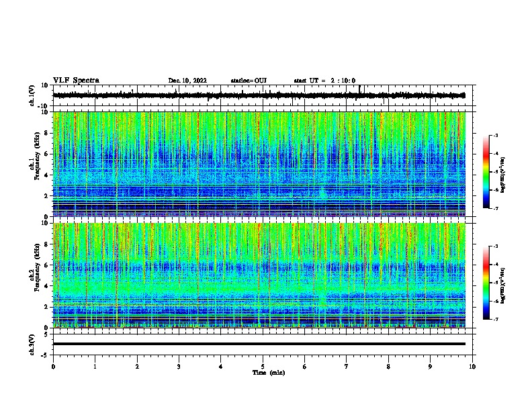Click the ch.1 frequency axis tick "6"
This screenshot has height=411, width=532.
(x=47, y=154)
